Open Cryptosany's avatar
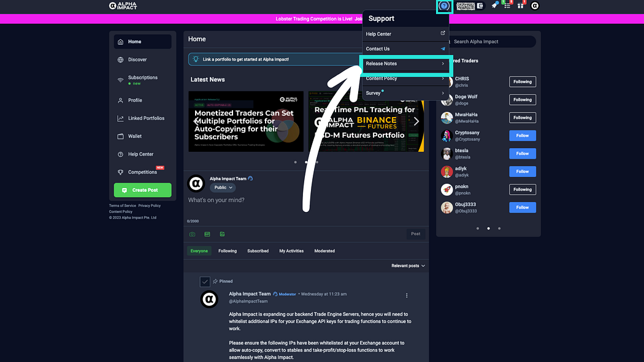 pos(447,136)
